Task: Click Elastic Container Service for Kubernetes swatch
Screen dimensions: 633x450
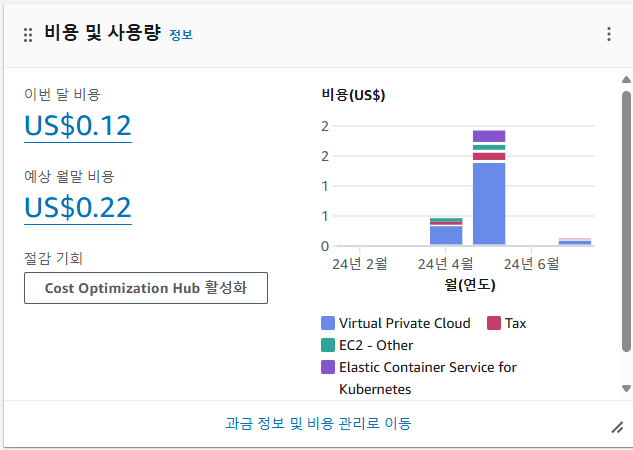Action: coord(328,367)
